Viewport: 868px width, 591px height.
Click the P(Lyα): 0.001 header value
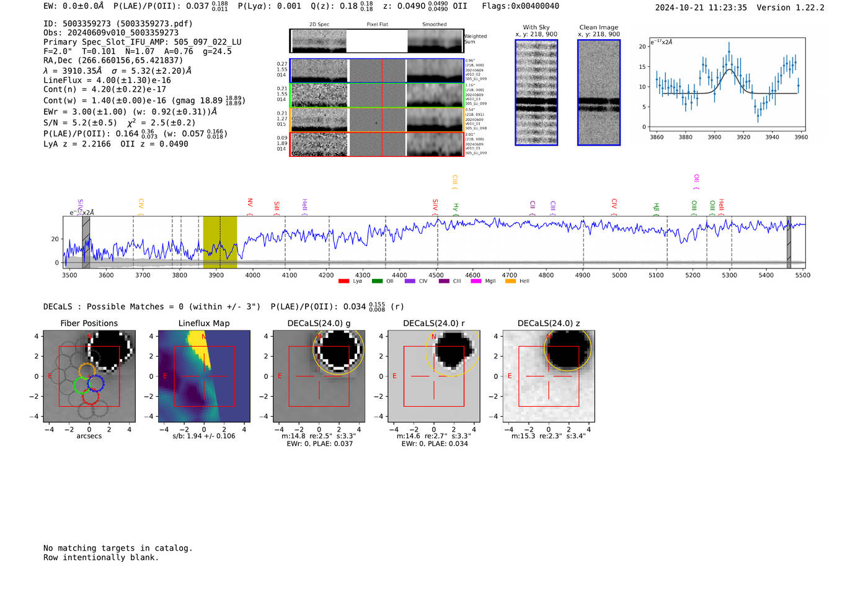pyautogui.click(x=269, y=6)
